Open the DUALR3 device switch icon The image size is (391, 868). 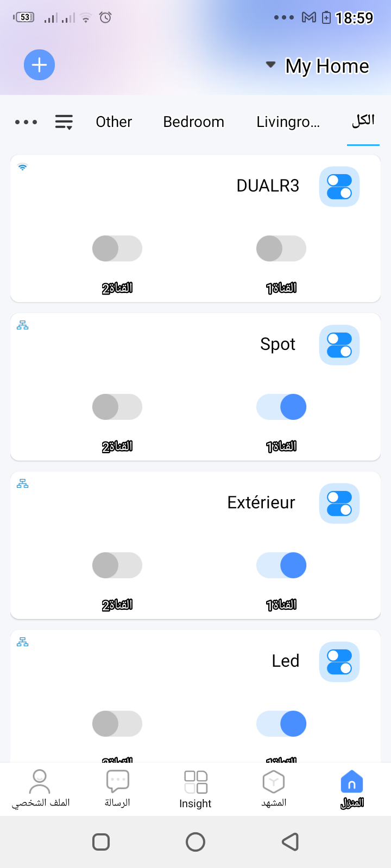coord(339,187)
